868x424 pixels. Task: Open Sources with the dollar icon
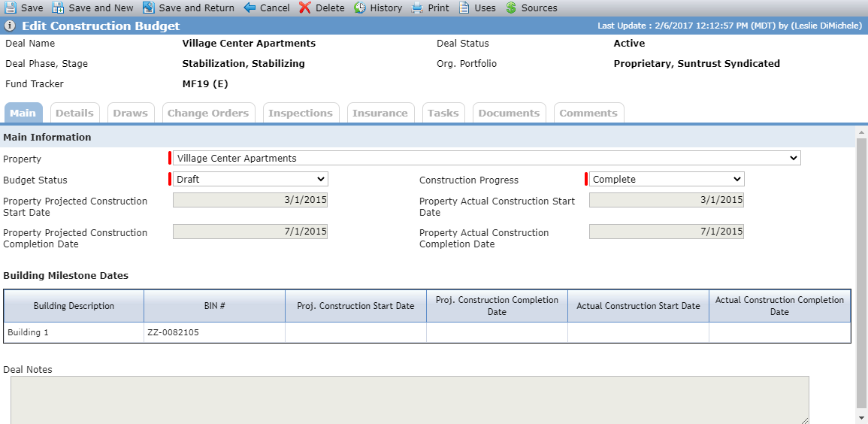coord(511,8)
